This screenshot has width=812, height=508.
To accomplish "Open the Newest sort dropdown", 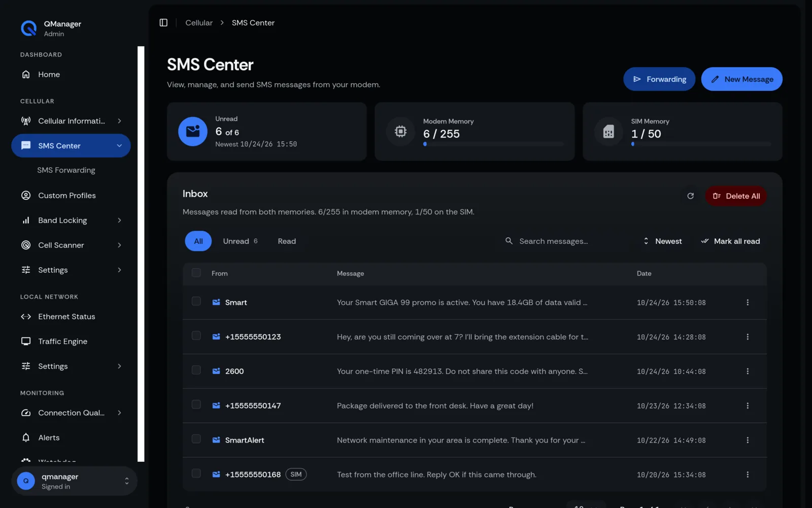I will pyautogui.click(x=662, y=241).
